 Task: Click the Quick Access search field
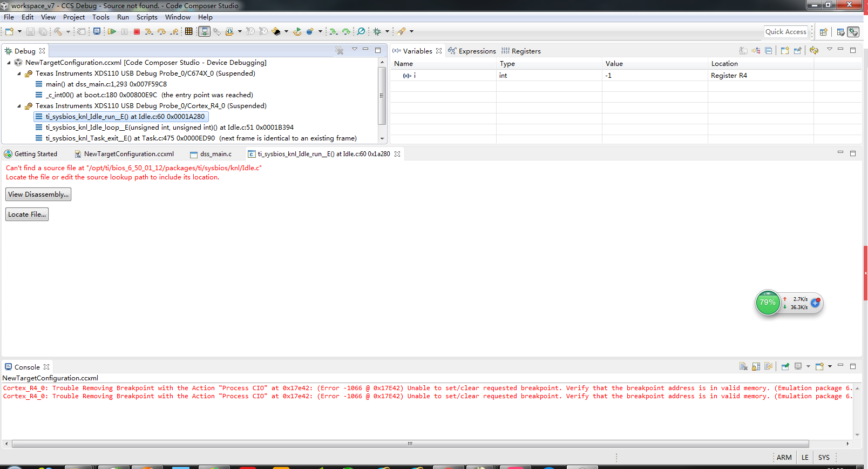click(786, 32)
